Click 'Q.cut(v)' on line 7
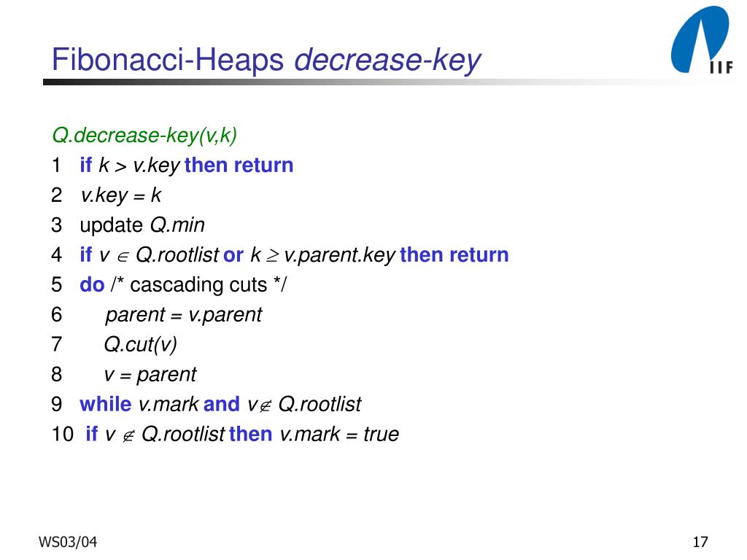 [x=141, y=345]
